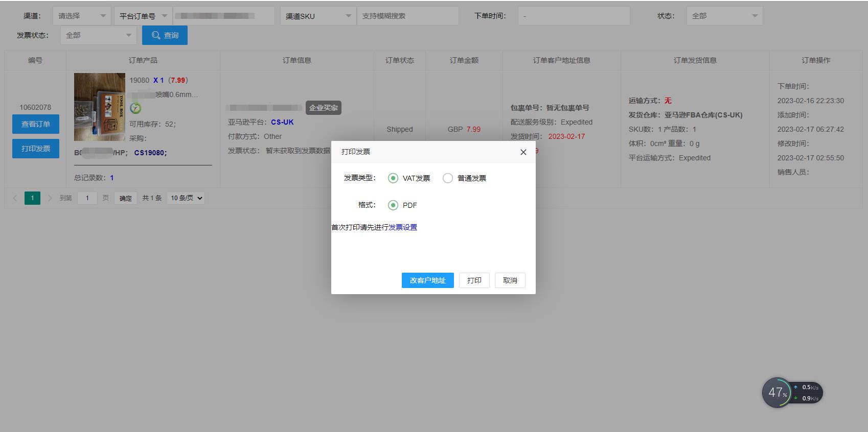Screen dimensions: 868x432
Task: Click the GBP 7.99 amount
Action: click(x=464, y=129)
